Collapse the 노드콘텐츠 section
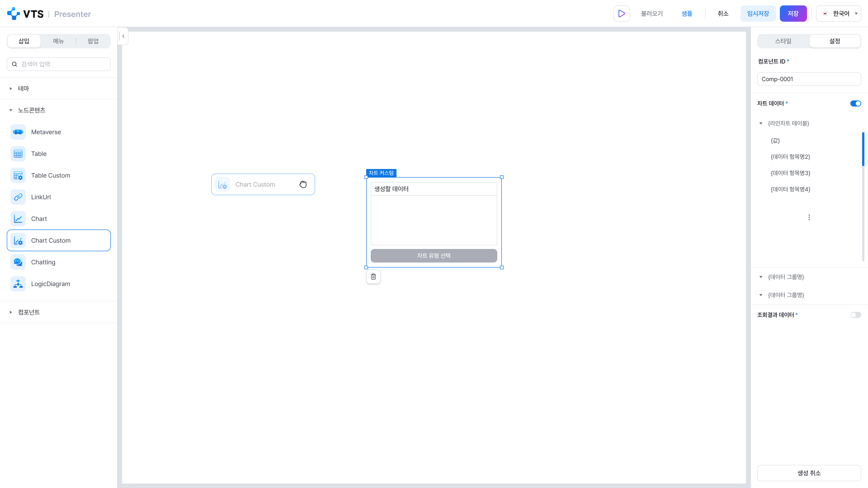 click(x=11, y=110)
